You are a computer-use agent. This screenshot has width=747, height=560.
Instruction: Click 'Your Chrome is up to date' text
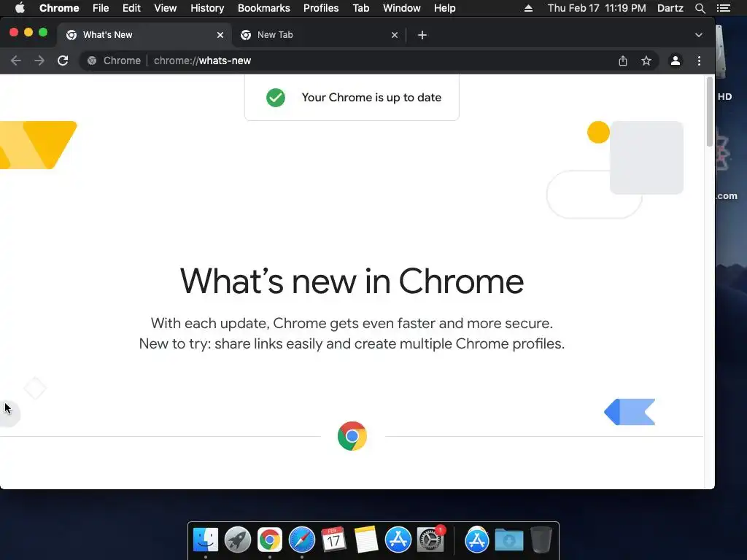pyautogui.click(x=371, y=98)
